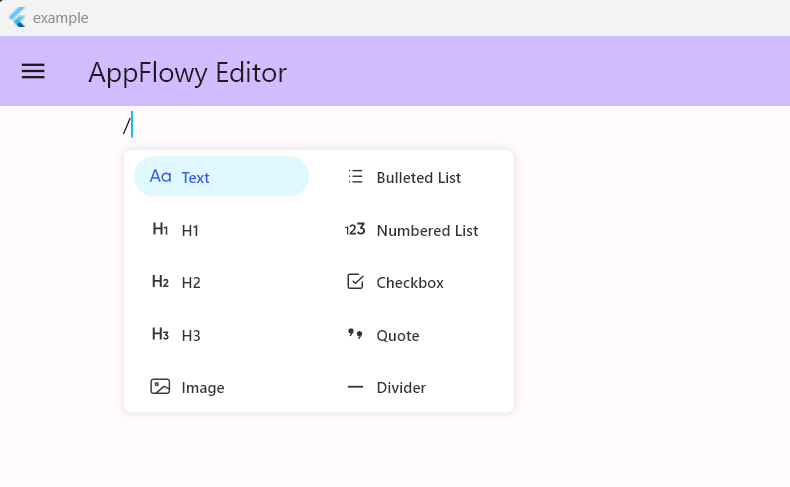This screenshot has width=790, height=487.
Task: Click the AppFlowy Editor title text
Action: 187,74
